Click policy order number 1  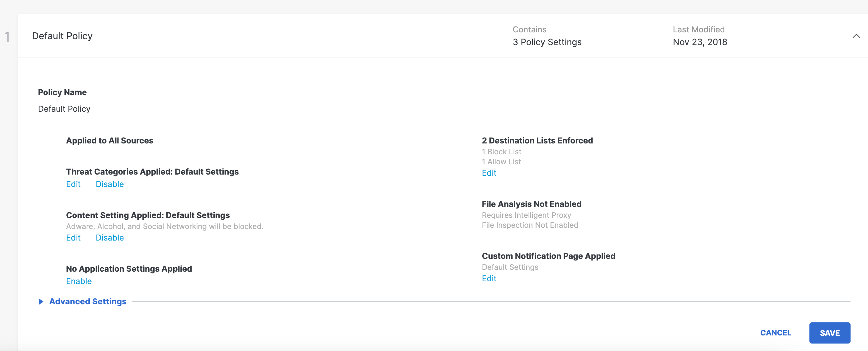7,37
